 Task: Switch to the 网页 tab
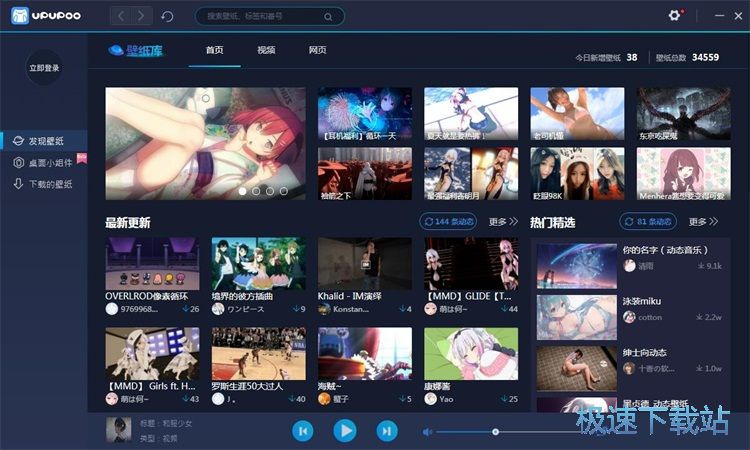pos(318,50)
